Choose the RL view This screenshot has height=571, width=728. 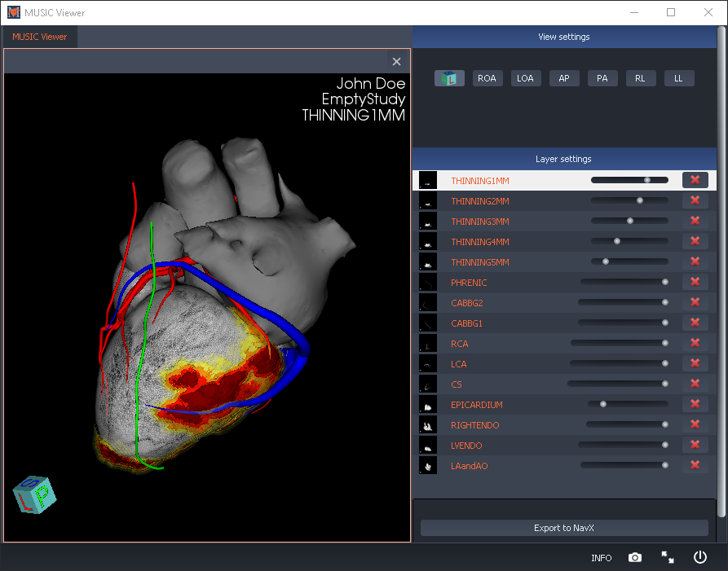pyautogui.click(x=641, y=78)
